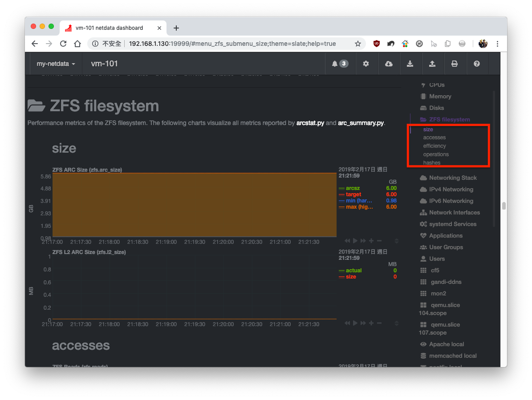This screenshot has height=400, width=532.
Task: Click the curved back-arrow extension icon
Action: click(391, 44)
